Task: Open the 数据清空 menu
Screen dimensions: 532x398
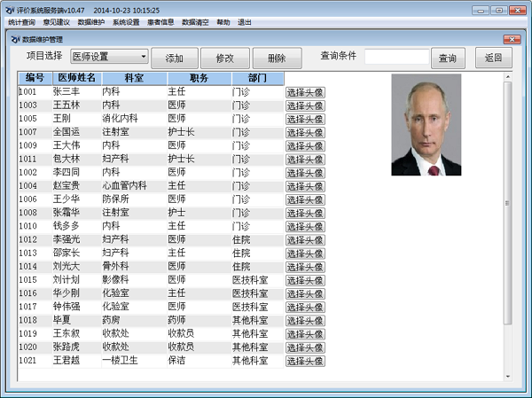Action: point(195,22)
